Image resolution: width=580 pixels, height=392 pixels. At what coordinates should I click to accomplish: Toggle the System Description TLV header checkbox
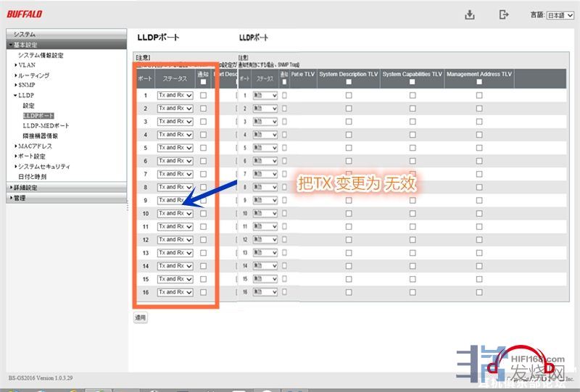click(x=349, y=82)
